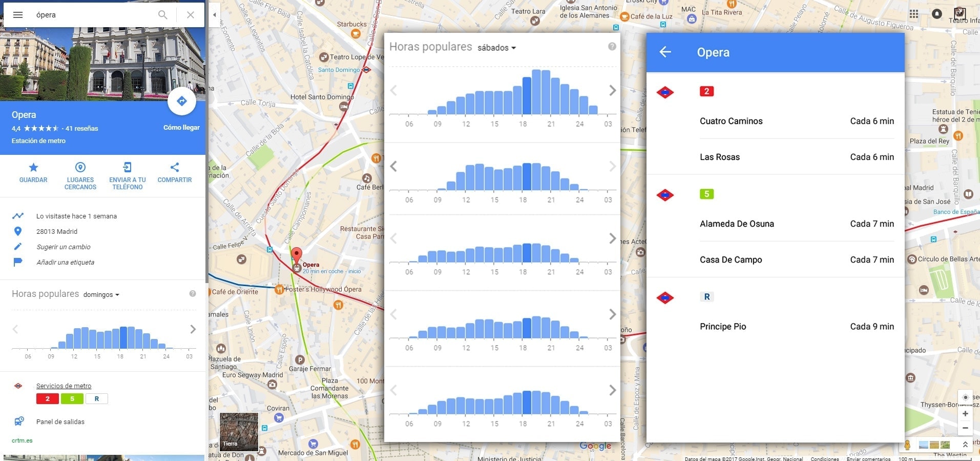
Task: Click the red line 2 badge in the side panel
Action: (x=48, y=398)
